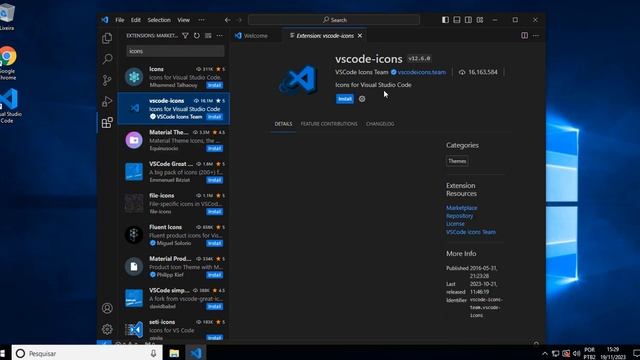Go forward with the navigation arrow

tap(239, 20)
